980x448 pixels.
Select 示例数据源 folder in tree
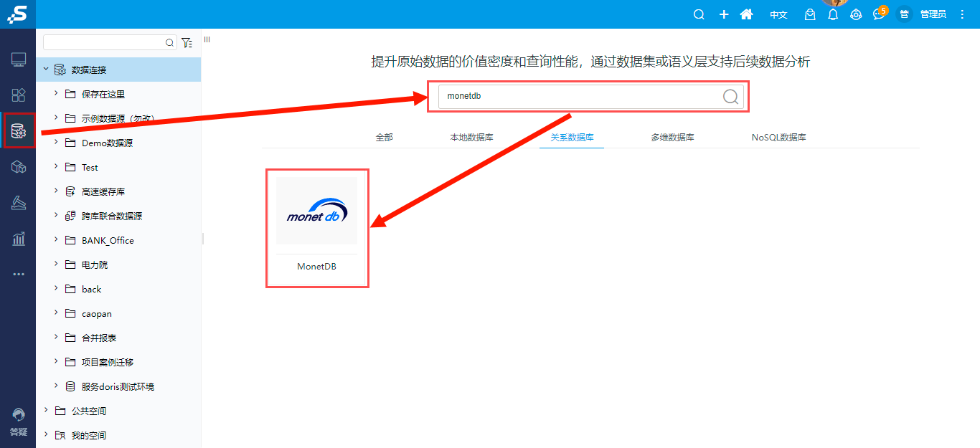[x=118, y=118]
